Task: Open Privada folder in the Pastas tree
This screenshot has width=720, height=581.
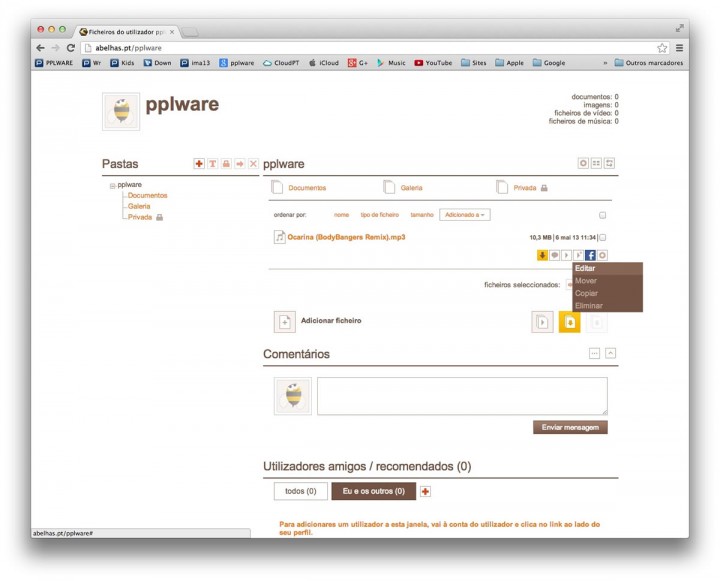Action: (140, 217)
